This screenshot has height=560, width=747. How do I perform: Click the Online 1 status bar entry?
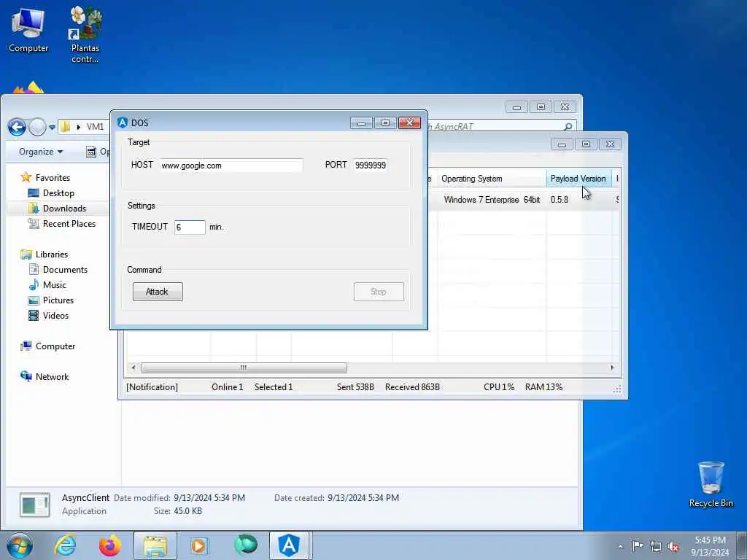[228, 387]
